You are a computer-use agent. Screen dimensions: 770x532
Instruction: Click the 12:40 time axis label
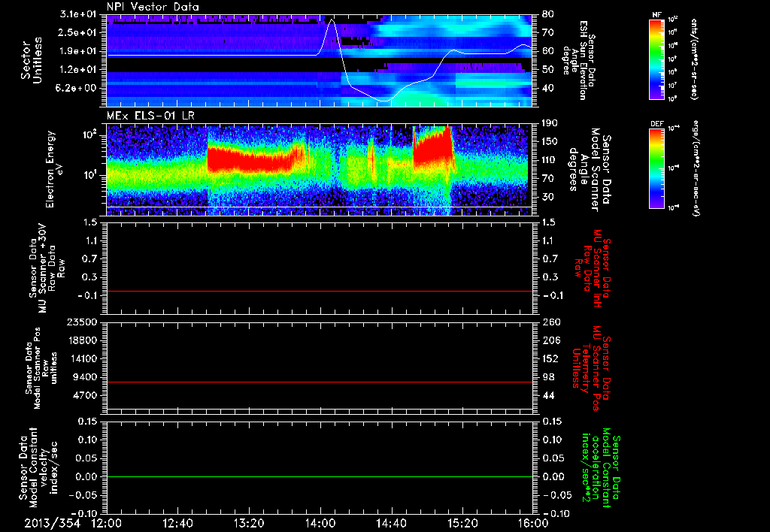tap(177, 523)
